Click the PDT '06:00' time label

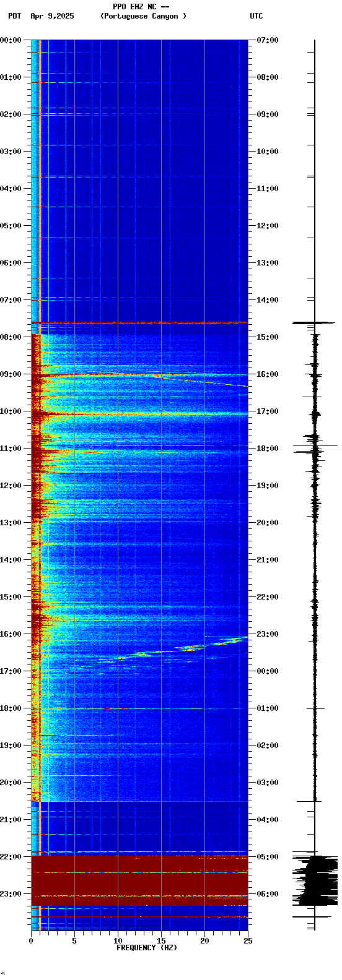[x=11, y=263]
